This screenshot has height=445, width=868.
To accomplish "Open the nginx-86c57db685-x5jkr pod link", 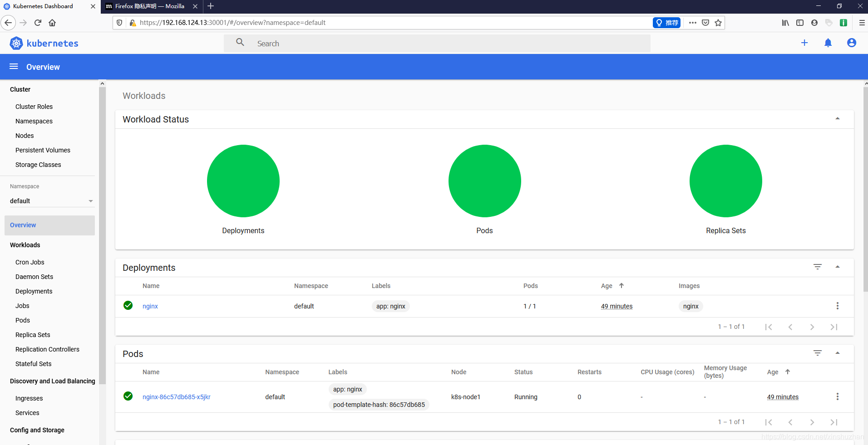I will click(177, 397).
